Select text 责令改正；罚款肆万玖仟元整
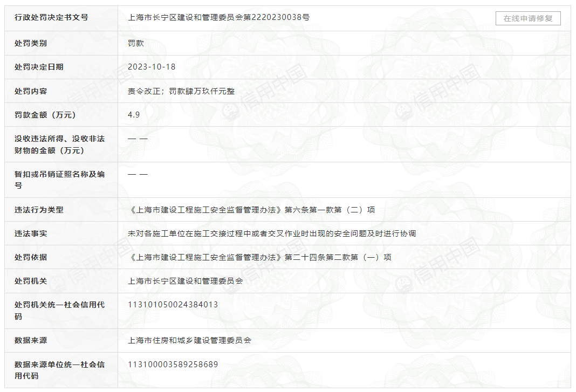 [x=181, y=91]
